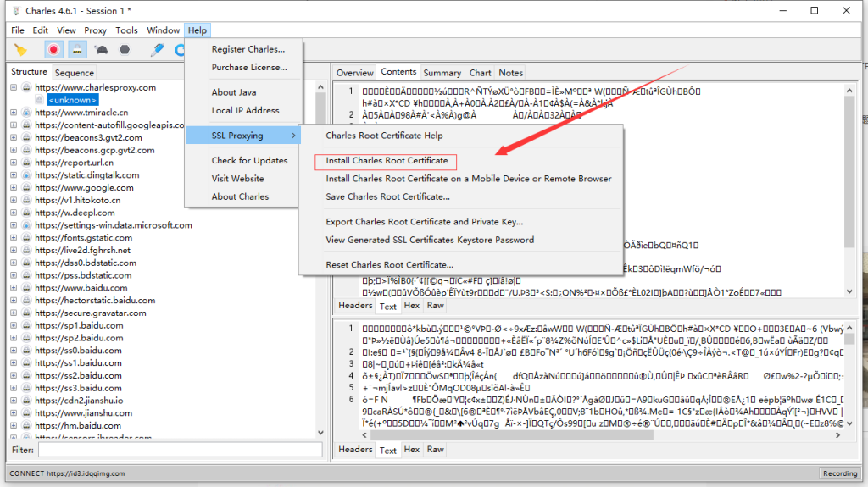
Task: Click the globe icon beside w.deepl.com
Action: point(26,213)
